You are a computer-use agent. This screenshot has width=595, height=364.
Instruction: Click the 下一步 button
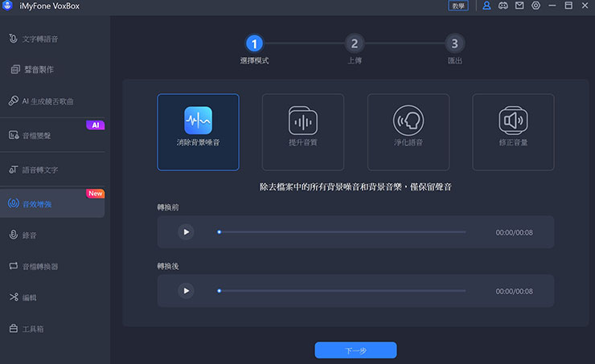[x=355, y=350]
